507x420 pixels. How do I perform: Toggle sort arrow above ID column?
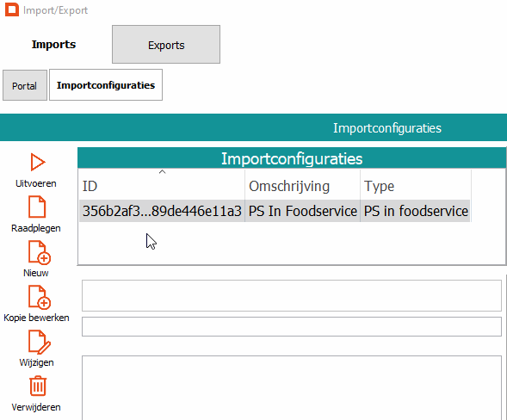coord(163,172)
